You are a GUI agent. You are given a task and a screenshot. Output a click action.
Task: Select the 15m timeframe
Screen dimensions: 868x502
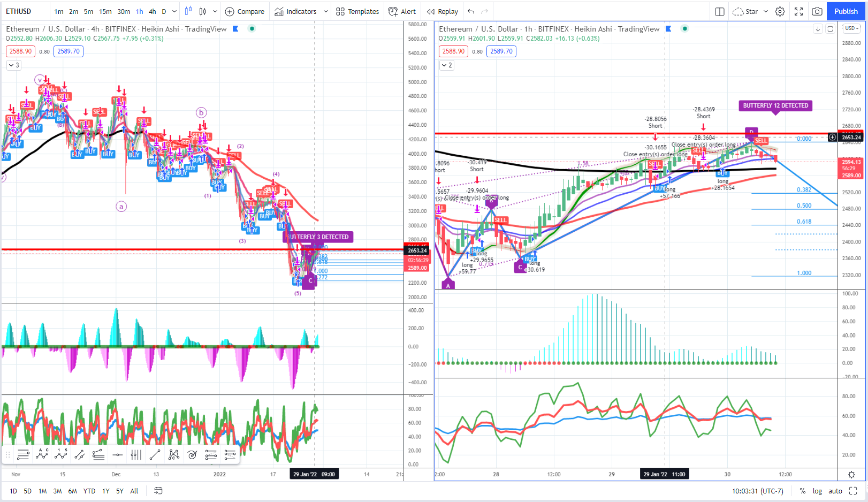[x=105, y=11]
